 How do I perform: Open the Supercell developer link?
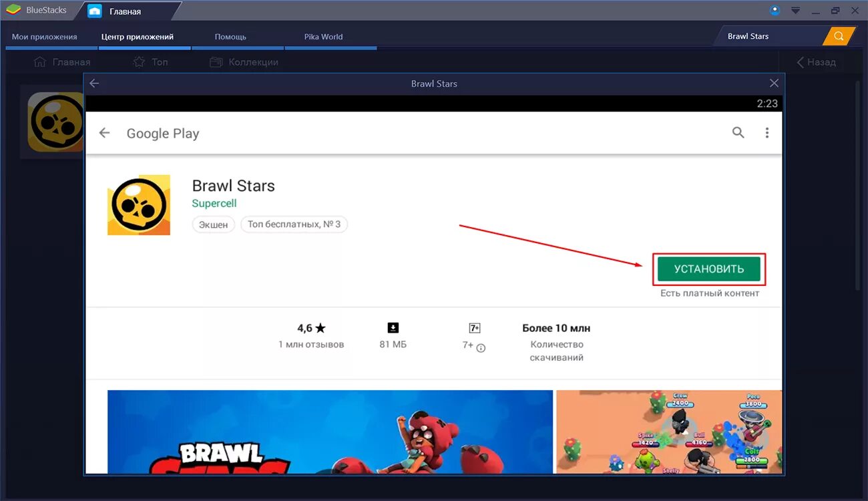[214, 203]
